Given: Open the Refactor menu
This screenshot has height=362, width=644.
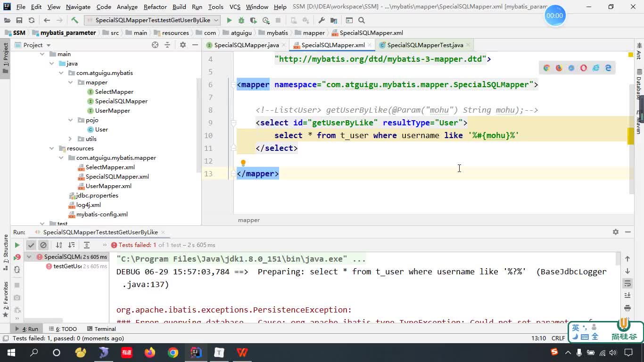Looking at the screenshot, I should [155, 7].
